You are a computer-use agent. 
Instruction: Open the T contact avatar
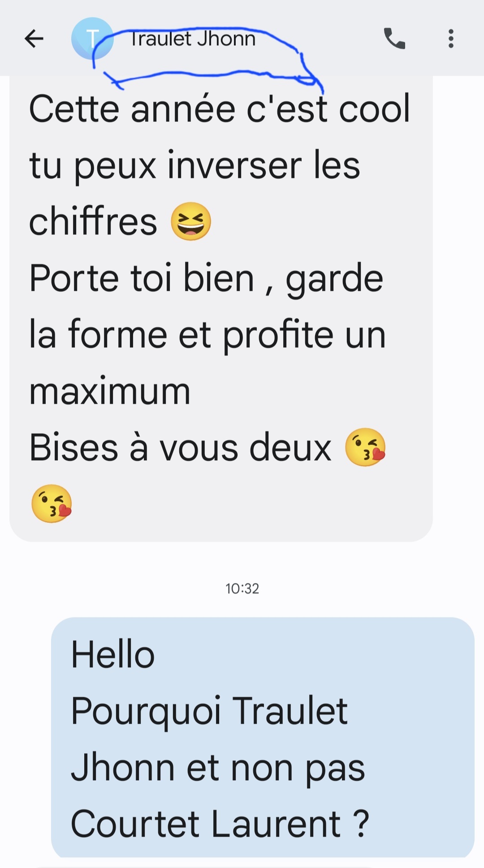point(92,39)
